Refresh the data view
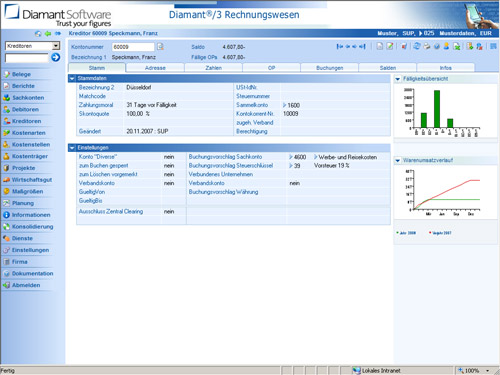The image size is (500, 375). coord(417,46)
